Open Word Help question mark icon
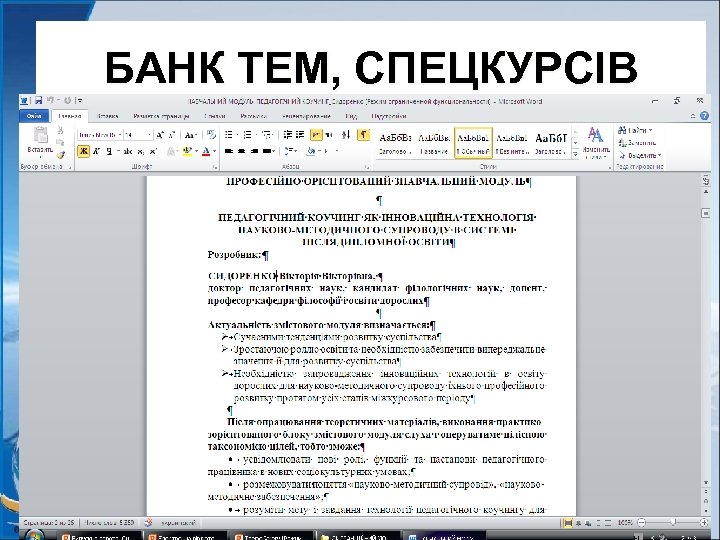 [x=704, y=116]
